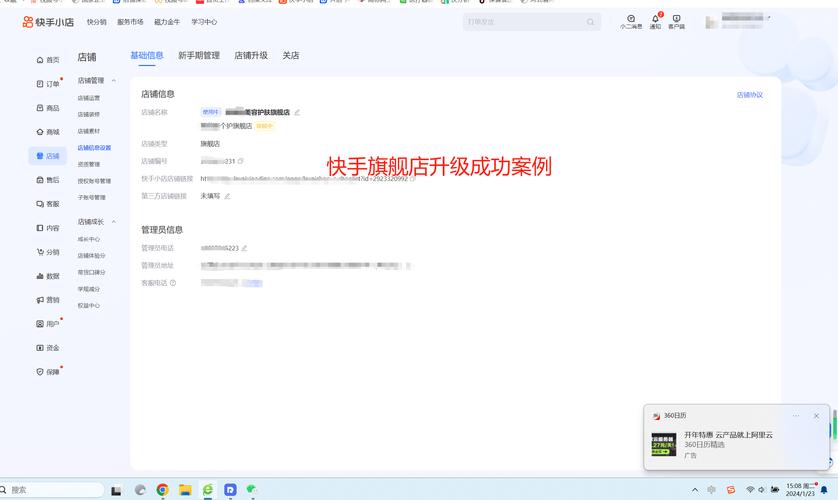Open taskbar clock showing 15:08

[x=800, y=489]
